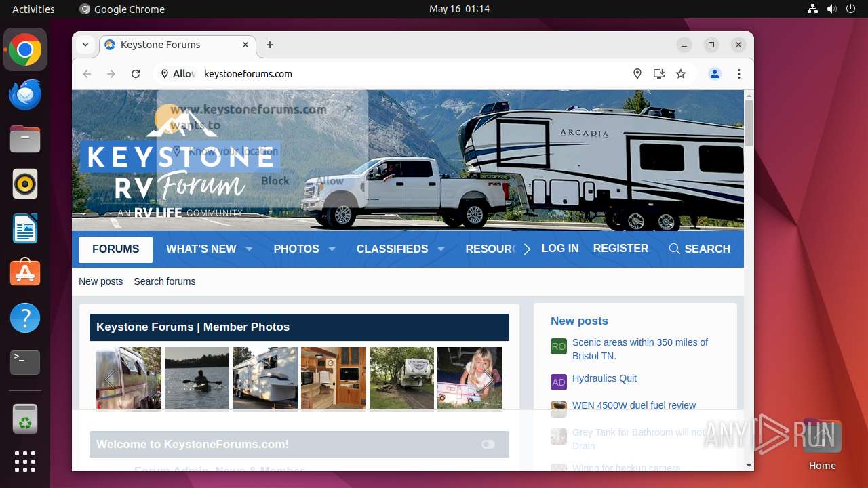
Task: Open the Search forums link
Action: point(165,281)
